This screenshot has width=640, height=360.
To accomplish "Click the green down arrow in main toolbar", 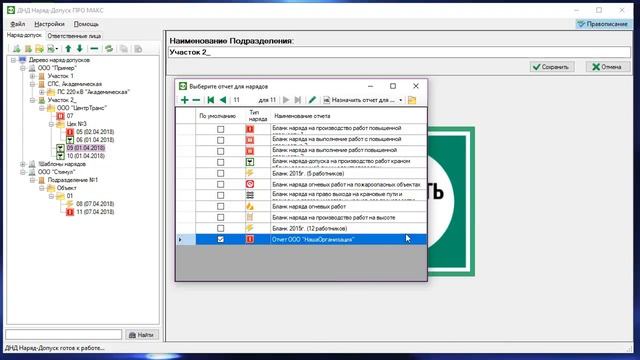I will click(x=80, y=49).
